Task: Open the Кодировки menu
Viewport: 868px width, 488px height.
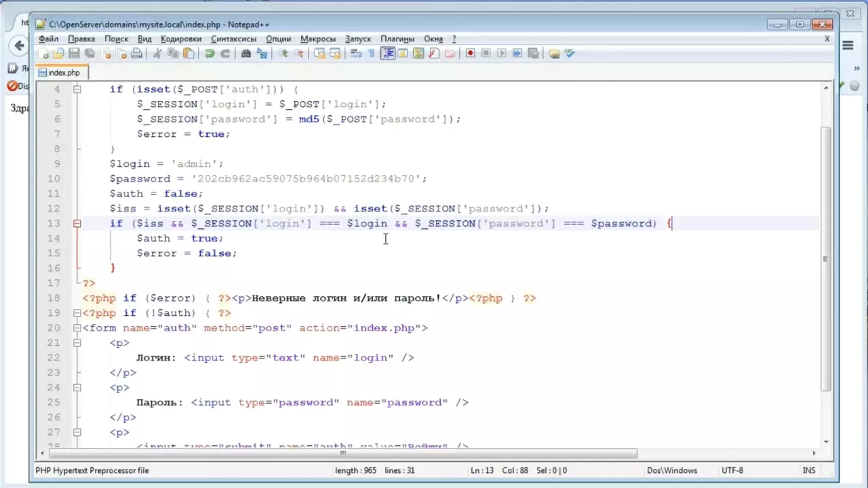Action: point(181,39)
